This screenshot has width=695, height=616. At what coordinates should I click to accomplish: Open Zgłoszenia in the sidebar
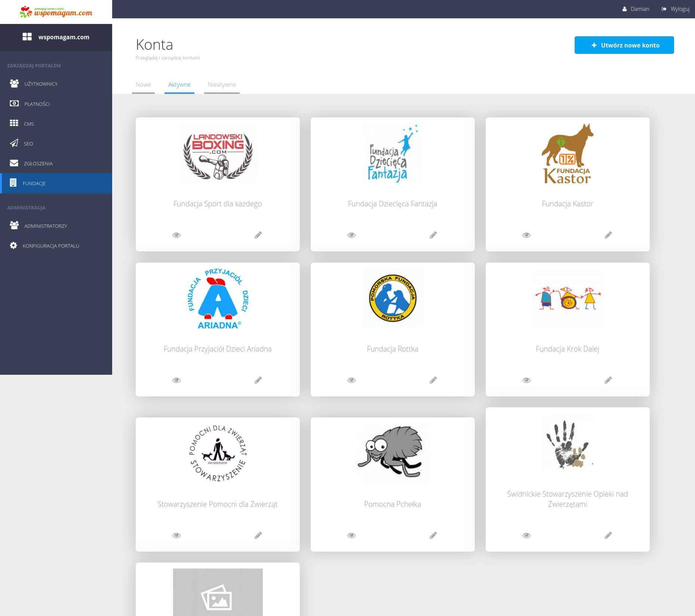click(x=38, y=163)
